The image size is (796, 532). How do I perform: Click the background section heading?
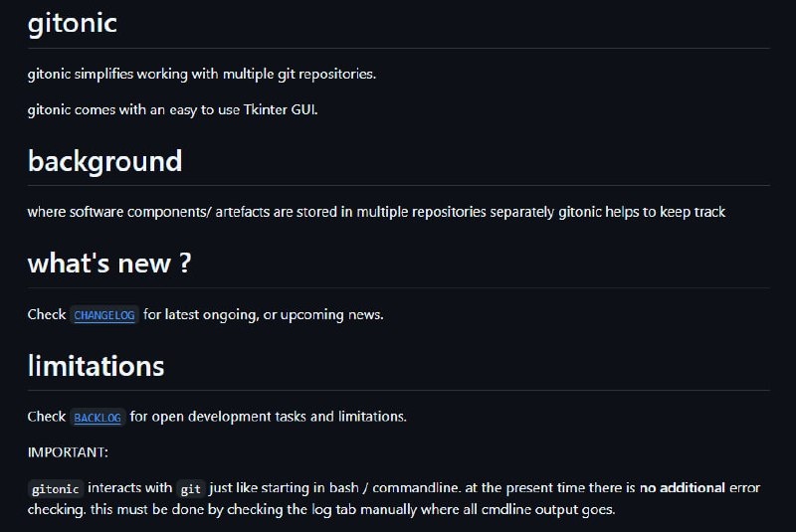pos(104,161)
